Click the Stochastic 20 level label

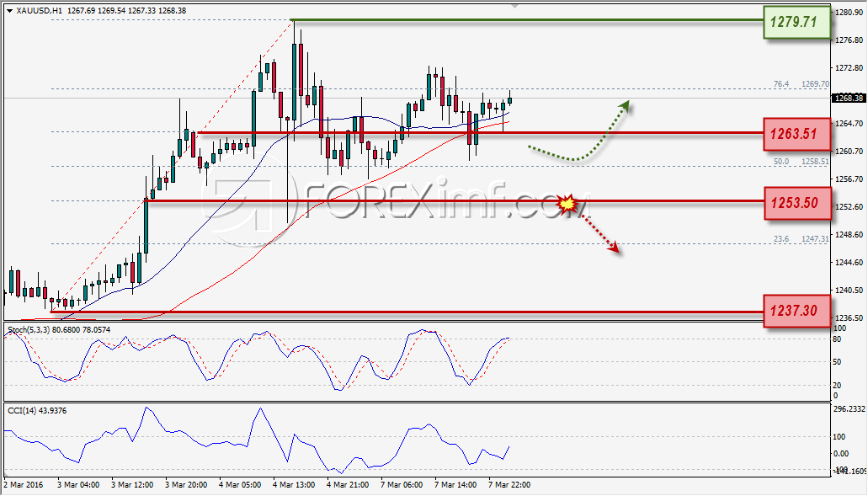(838, 386)
